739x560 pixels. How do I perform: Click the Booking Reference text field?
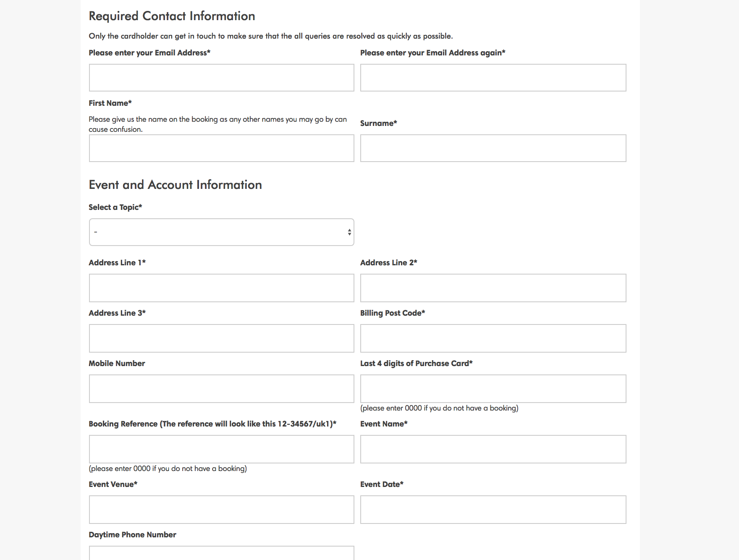point(221,449)
